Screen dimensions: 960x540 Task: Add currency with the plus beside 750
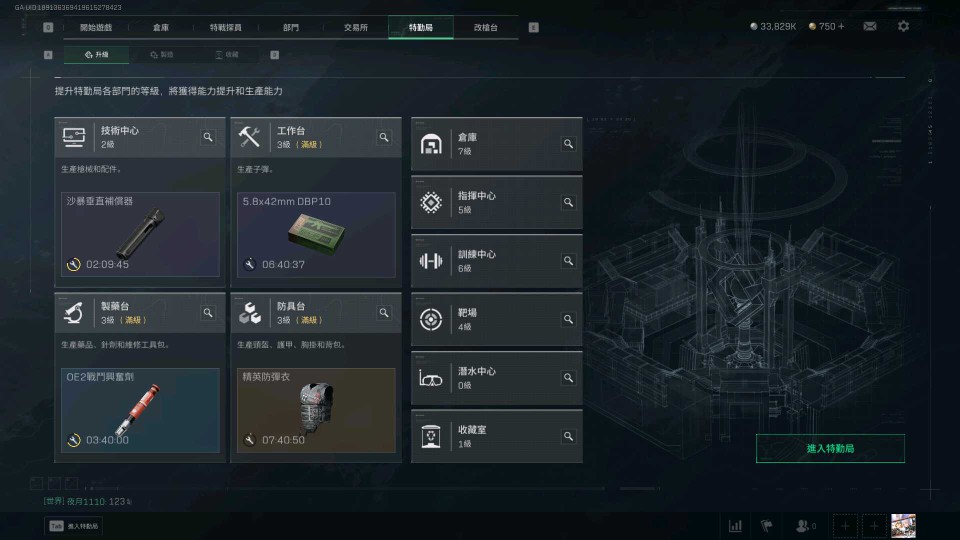point(841,26)
